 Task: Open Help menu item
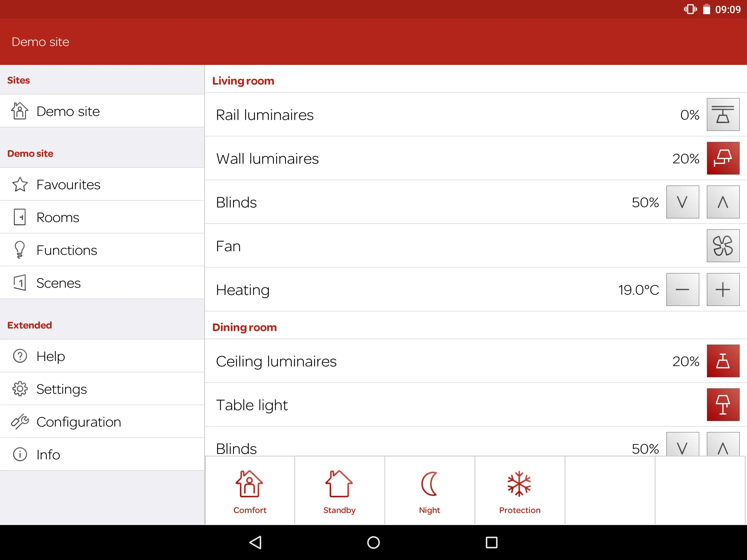[102, 356]
